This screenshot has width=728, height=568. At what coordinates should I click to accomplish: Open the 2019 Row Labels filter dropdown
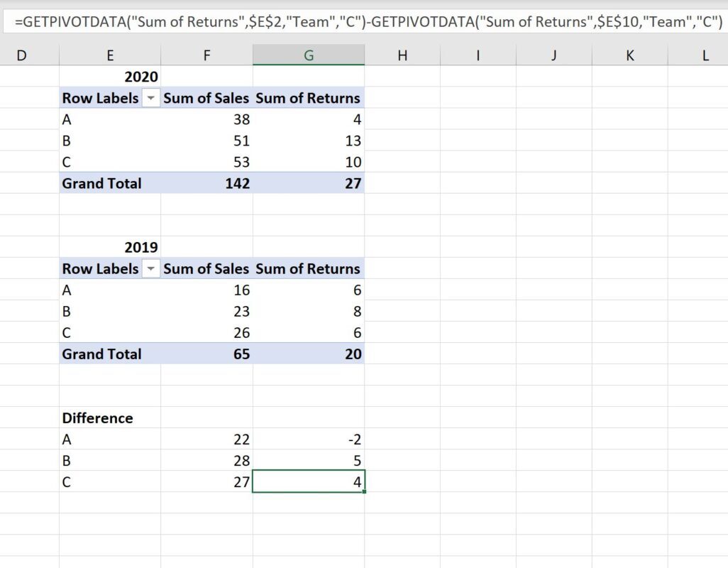point(150,268)
